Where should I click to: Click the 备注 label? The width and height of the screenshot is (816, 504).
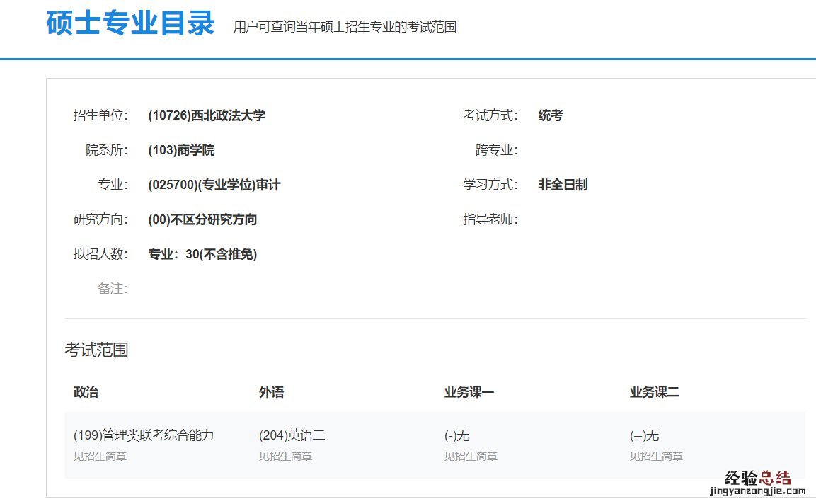tap(113, 289)
